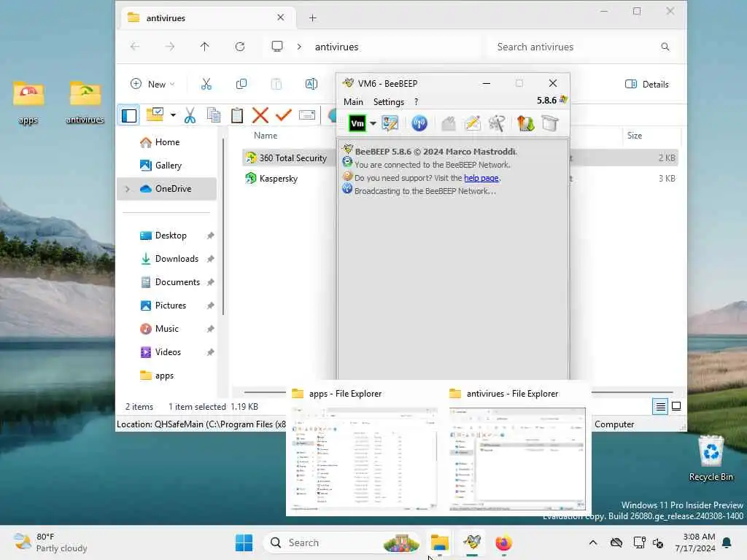Viewport: 747px width, 560px height.
Task: Click the file sharing green arrow icon
Action: tap(525, 124)
